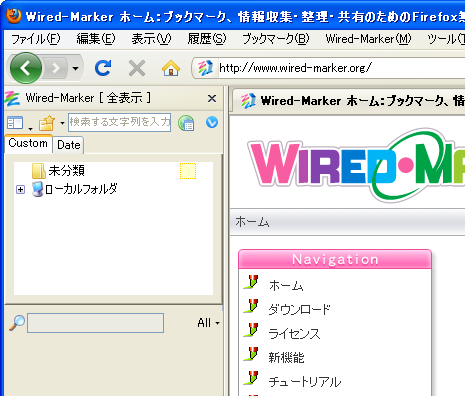Click the lower panel filter input field

click(95, 323)
